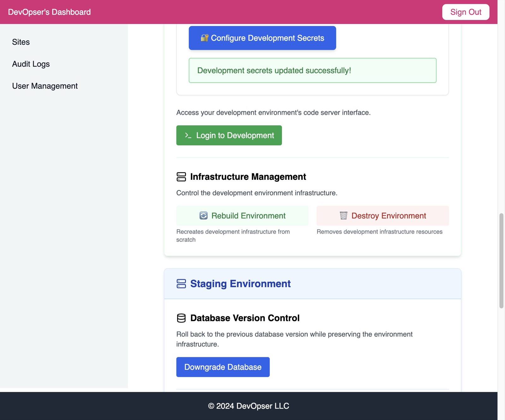Sign out of the dashboard
Screen dimensions: 505x420
pos(466,12)
